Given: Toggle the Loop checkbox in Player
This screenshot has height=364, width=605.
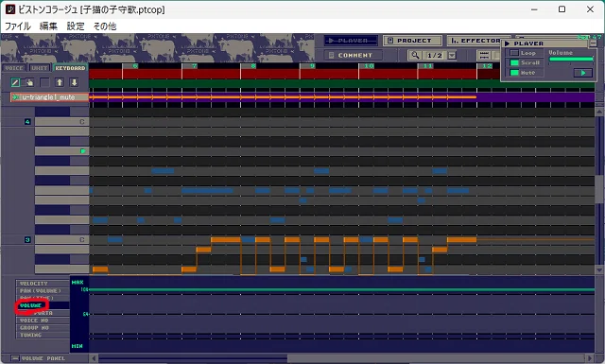Looking at the screenshot, I should click(514, 53).
